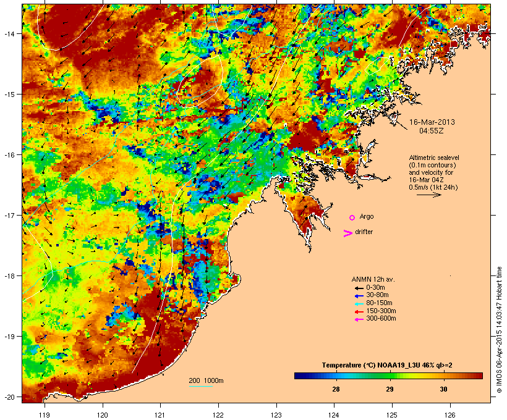507x420 pixels.
Task: Click the 200 1000m isobath label
Action: 206,380
